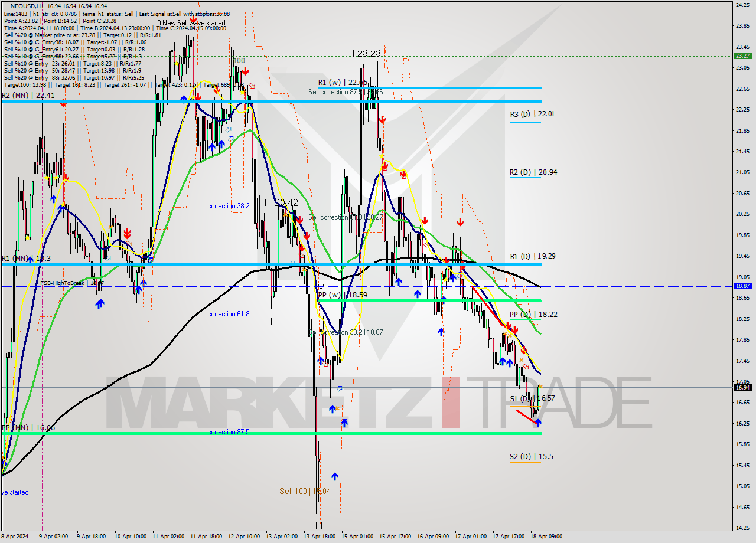Image resolution: width=756 pixels, height=543 pixels.
Task: Click the black 18.87 price tag
Action: tap(742, 286)
